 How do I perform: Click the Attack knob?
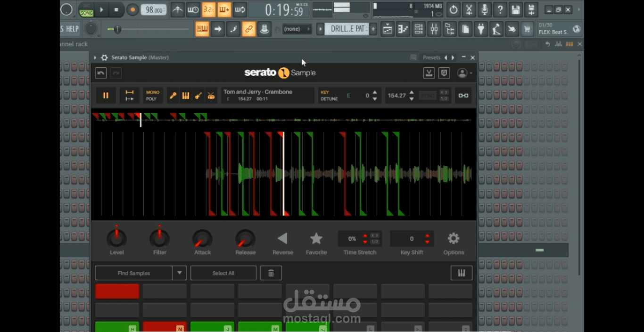(x=202, y=239)
